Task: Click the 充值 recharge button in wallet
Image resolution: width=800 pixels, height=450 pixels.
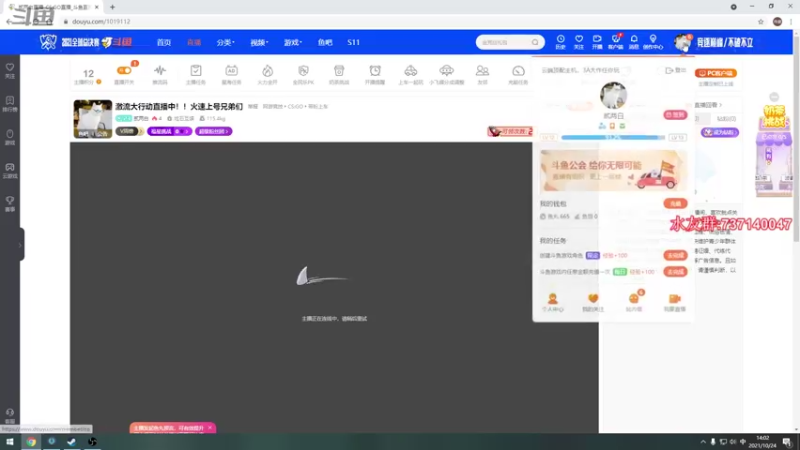Action: [675, 204]
